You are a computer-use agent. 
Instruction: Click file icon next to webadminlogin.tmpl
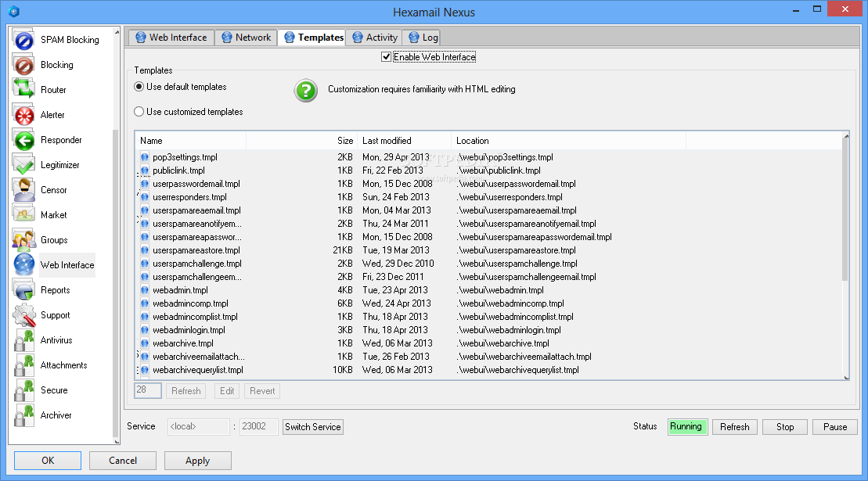point(145,330)
